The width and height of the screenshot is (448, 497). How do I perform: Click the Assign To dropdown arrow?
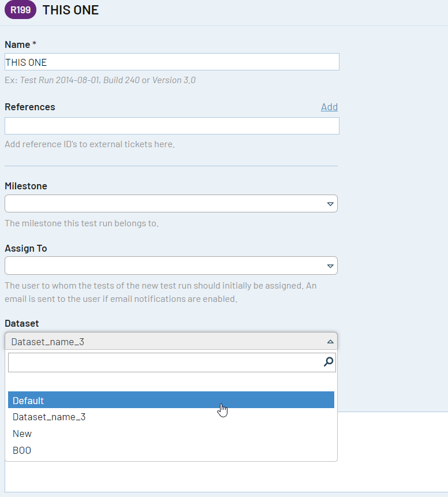click(x=330, y=266)
